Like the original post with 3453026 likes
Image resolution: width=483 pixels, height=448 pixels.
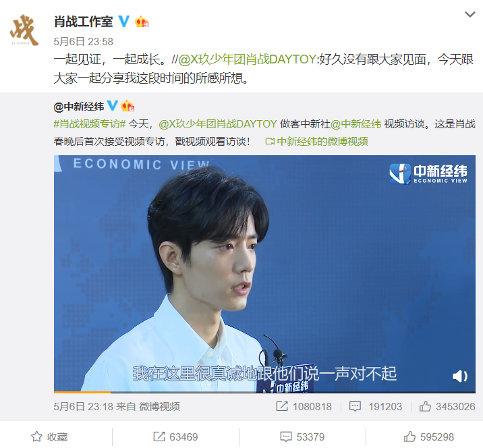pos(447,406)
